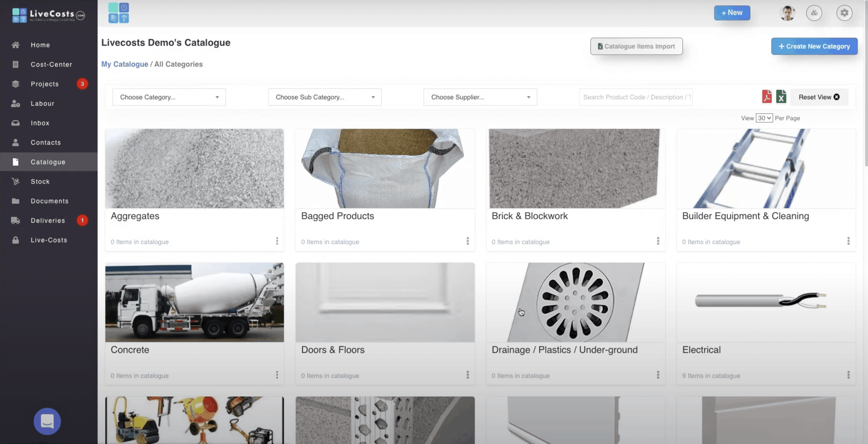Open the Drainage / Plastics card three-dot menu

[x=658, y=375]
